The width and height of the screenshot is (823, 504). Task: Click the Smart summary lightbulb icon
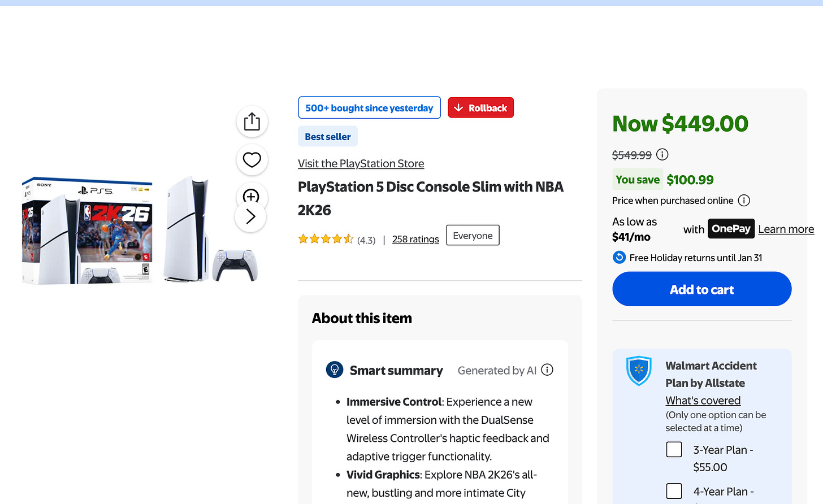point(335,370)
